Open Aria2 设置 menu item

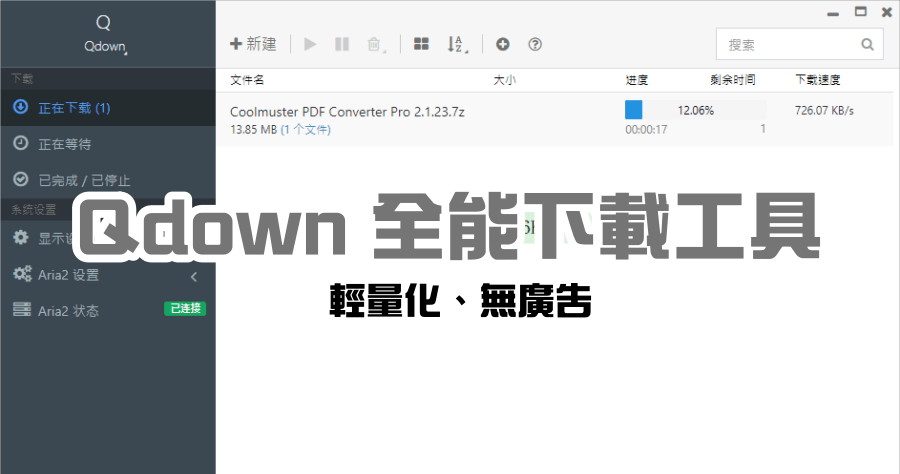coord(108,275)
